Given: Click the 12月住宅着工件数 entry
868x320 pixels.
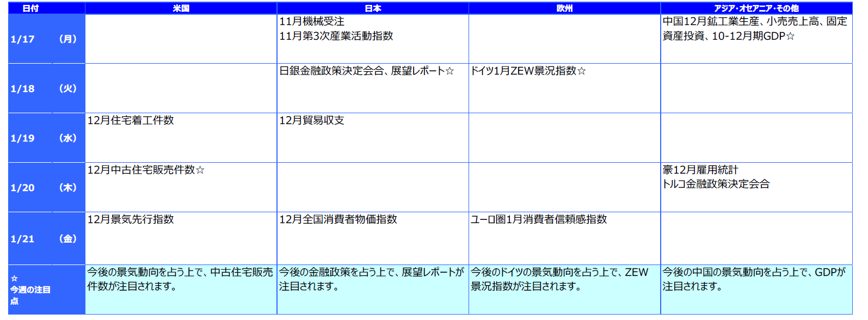Looking at the screenshot, I should coord(131,121).
